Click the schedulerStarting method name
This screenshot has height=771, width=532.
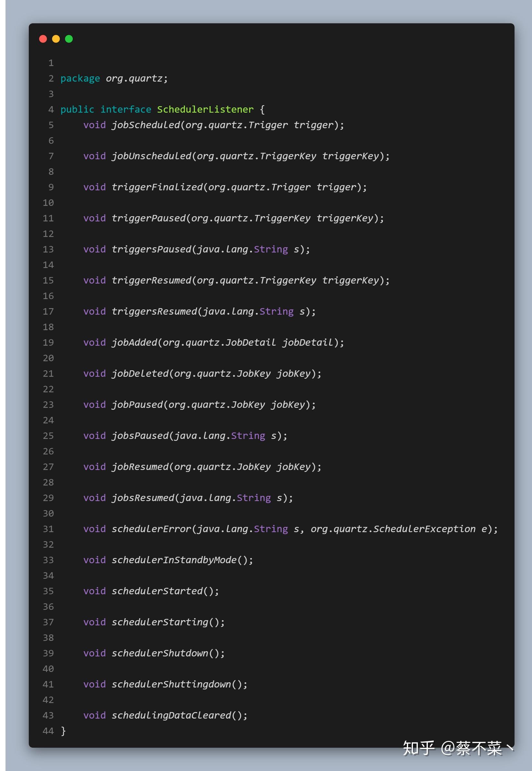[160, 622]
